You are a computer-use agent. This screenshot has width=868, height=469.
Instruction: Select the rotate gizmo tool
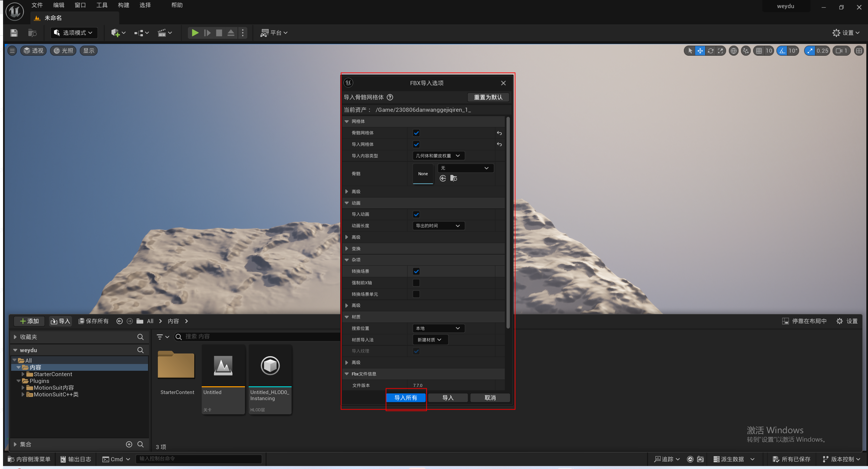click(710, 51)
